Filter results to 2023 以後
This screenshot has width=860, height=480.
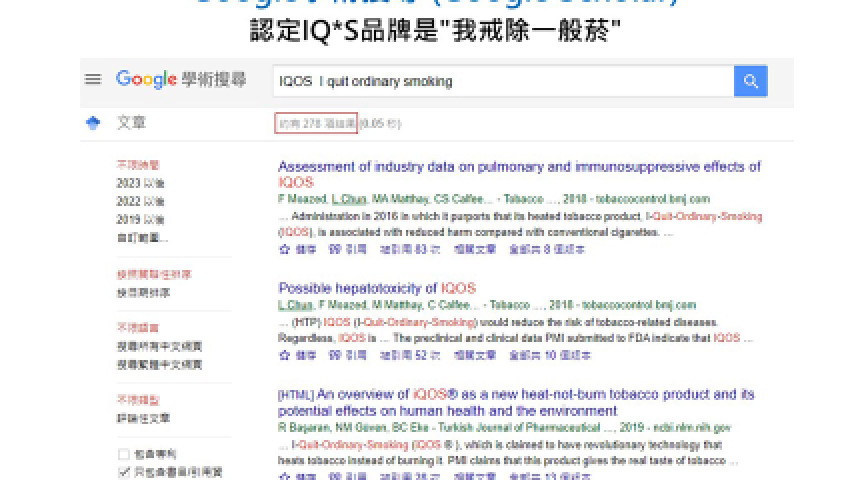(x=141, y=184)
